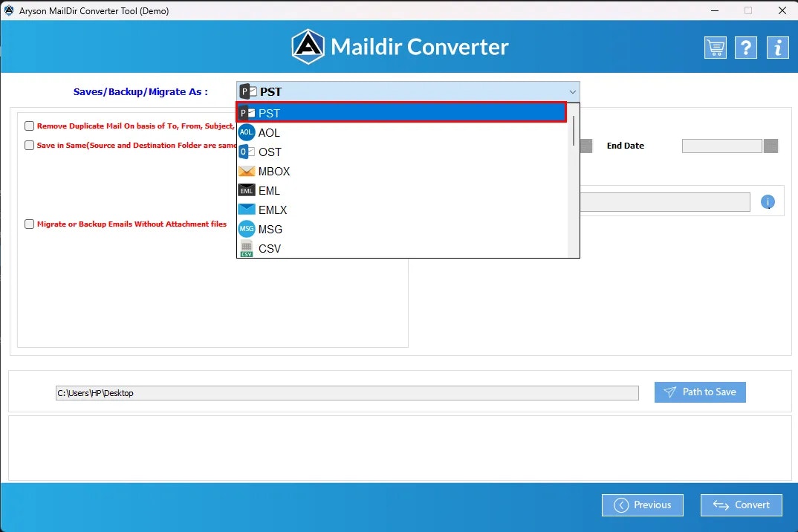Click the blue info circle beside the text field
Screen dimensions: 798x532
click(x=768, y=202)
